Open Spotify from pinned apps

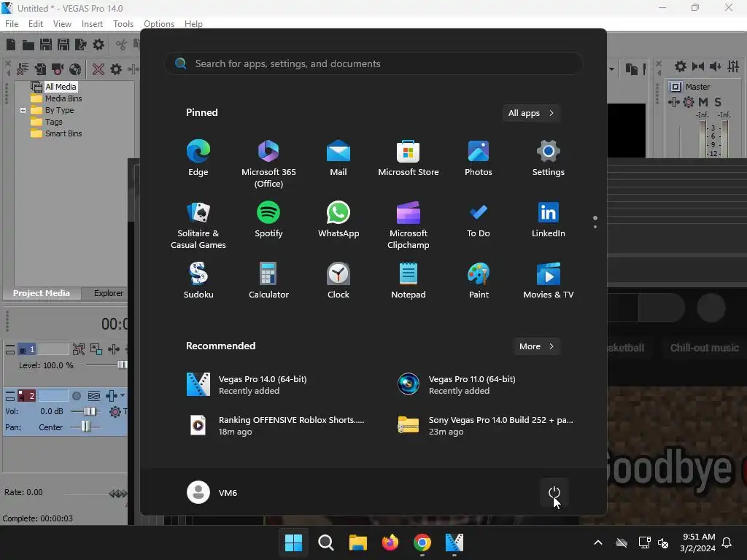pyautogui.click(x=268, y=219)
